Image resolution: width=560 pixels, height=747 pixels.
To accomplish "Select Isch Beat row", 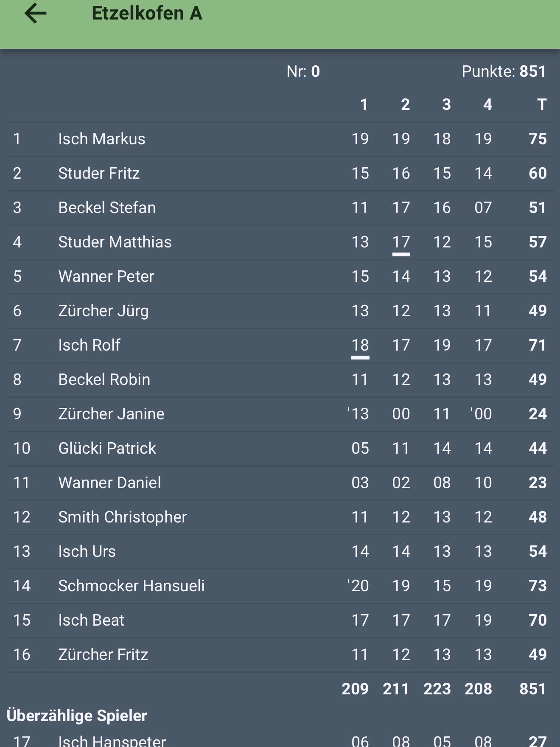I will (x=280, y=621).
